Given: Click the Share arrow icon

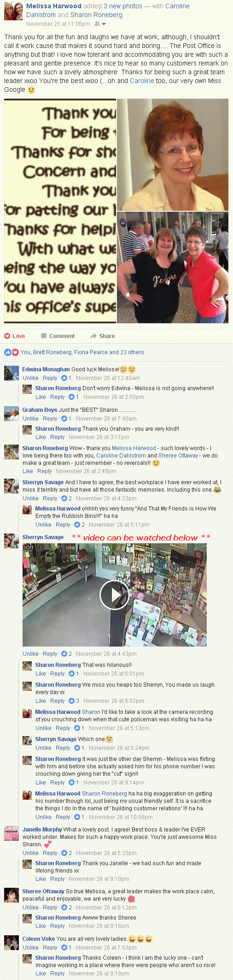Looking at the screenshot, I should (x=93, y=336).
